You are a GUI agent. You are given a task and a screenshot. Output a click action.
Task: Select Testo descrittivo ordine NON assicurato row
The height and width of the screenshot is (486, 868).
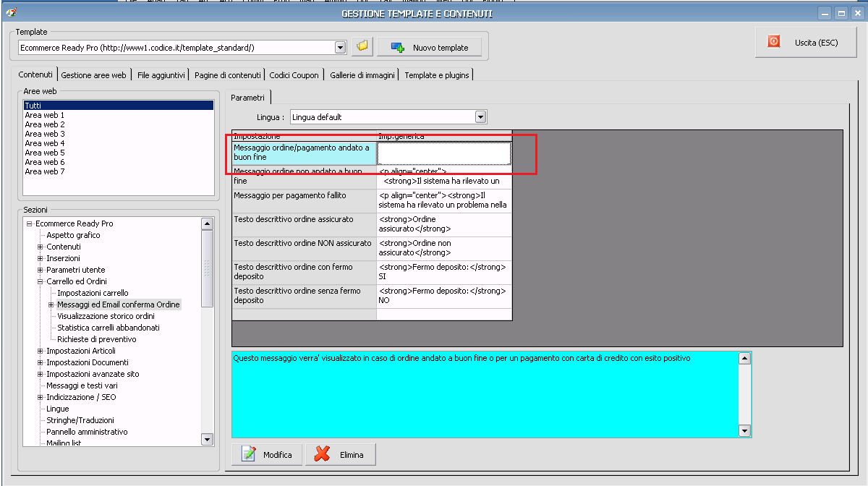304,249
